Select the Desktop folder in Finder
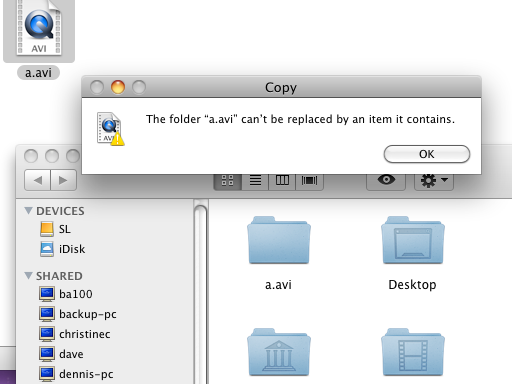The image size is (512, 384). pos(413,240)
